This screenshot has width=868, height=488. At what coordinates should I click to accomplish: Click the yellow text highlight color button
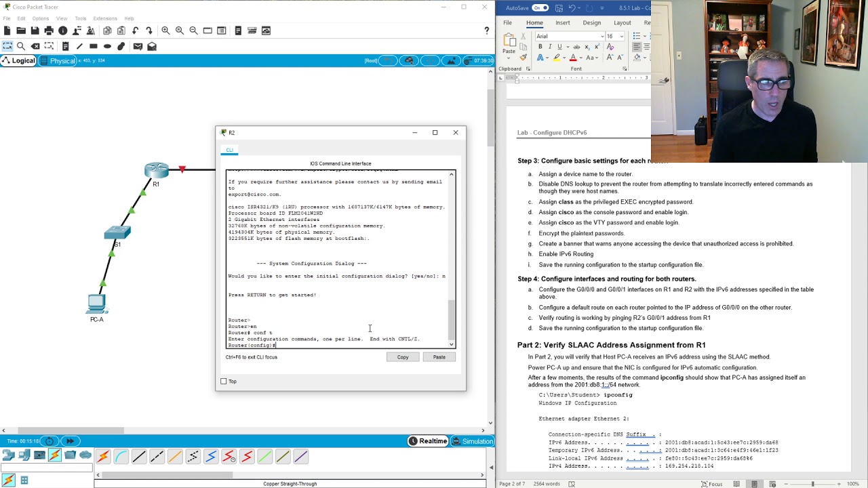click(556, 58)
